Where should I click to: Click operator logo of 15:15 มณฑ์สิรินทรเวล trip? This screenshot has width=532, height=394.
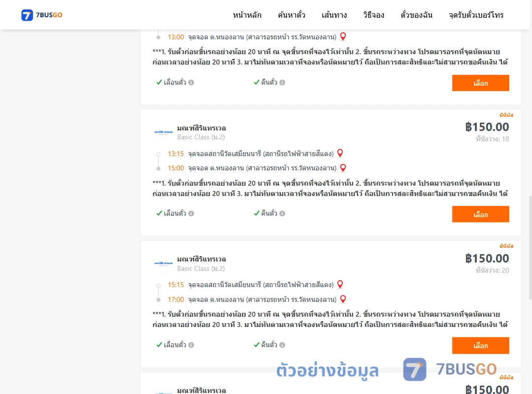point(164,263)
